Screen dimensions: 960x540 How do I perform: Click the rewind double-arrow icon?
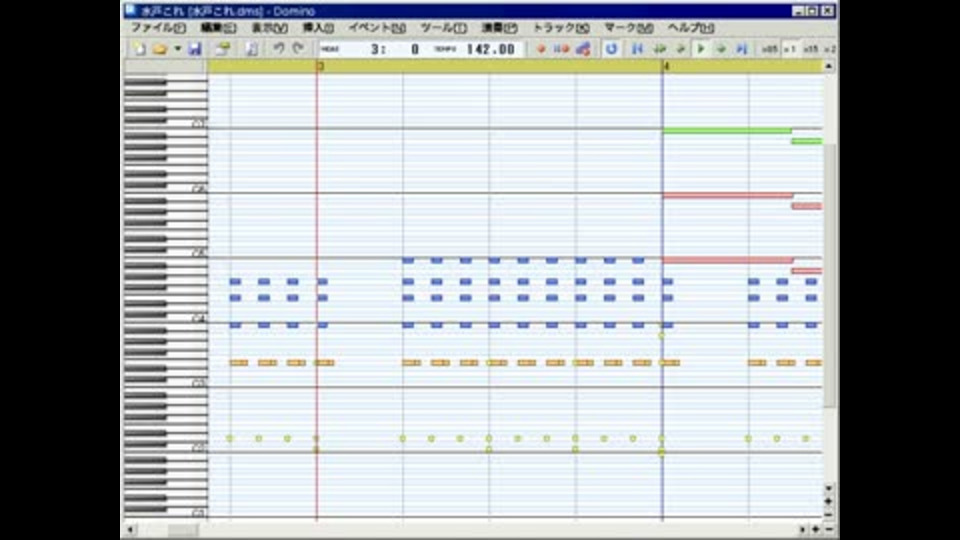coord(659,49)
